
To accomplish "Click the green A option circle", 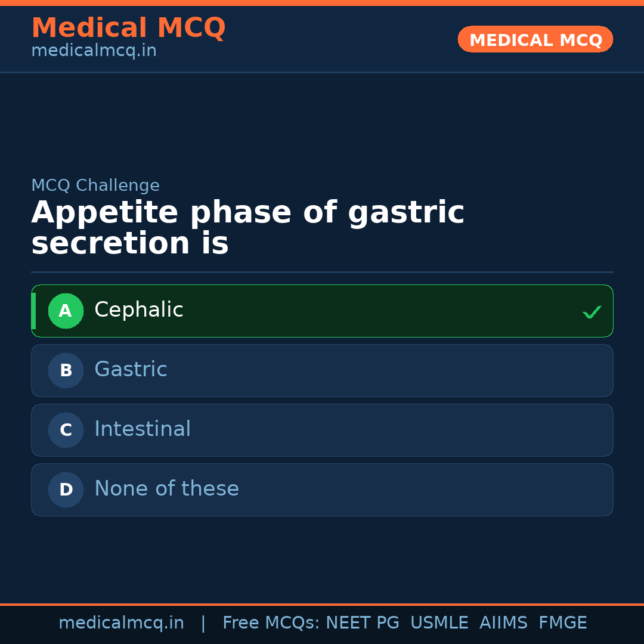I will tap(66, 311).
